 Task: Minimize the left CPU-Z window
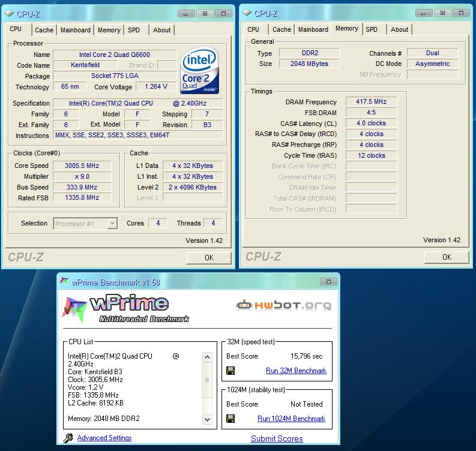pyautogui.click(x=186, y=14)
